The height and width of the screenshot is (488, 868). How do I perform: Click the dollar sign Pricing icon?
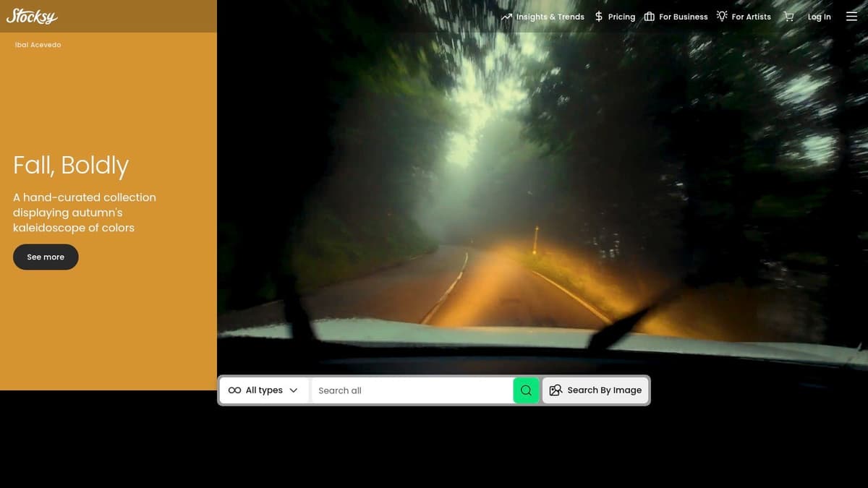click(x=598, y=17)
